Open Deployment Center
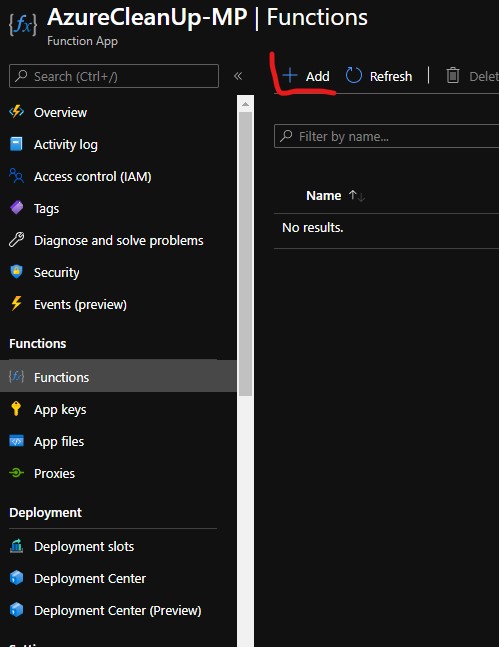Screen dimensions: 499x647 click(90, 579)
